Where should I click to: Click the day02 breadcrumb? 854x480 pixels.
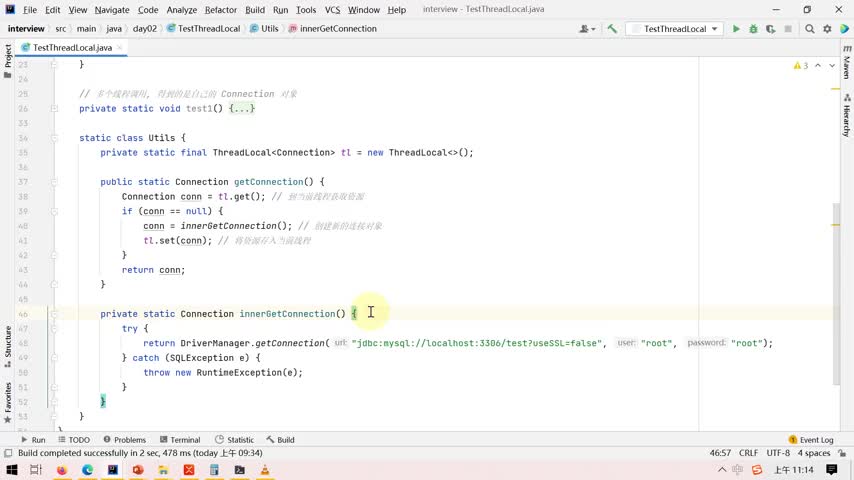144,29
